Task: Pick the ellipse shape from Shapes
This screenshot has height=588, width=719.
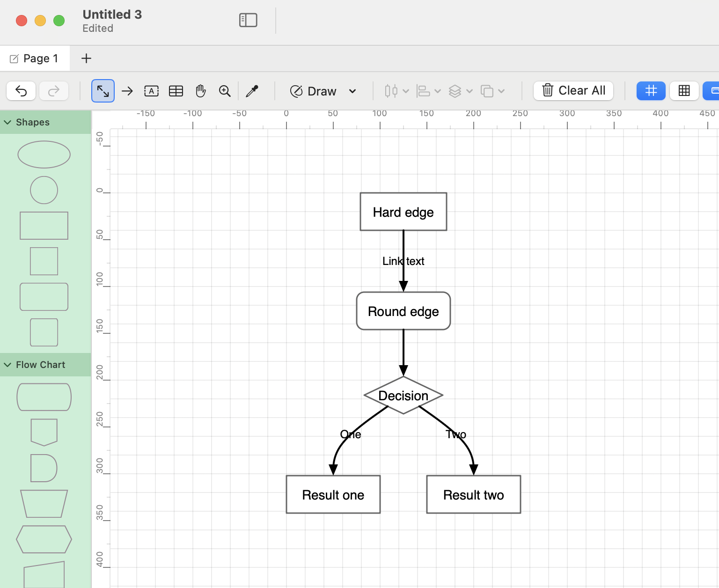Action: click(x=44, y=154)
